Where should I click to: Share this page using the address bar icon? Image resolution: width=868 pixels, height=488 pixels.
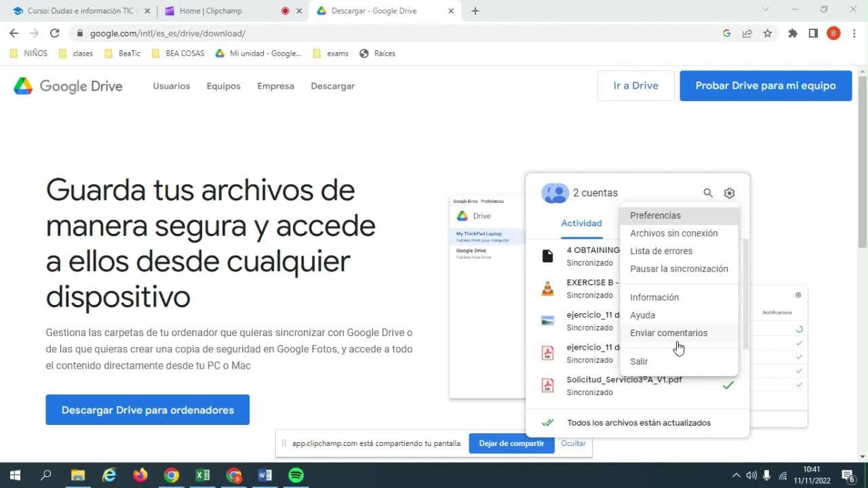(747, 33)
